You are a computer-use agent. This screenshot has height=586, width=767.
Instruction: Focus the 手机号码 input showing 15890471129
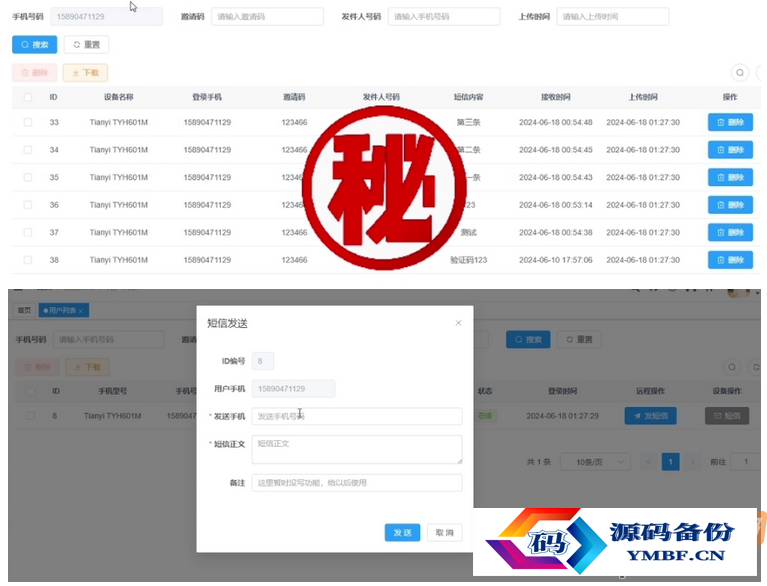[106, 17]
